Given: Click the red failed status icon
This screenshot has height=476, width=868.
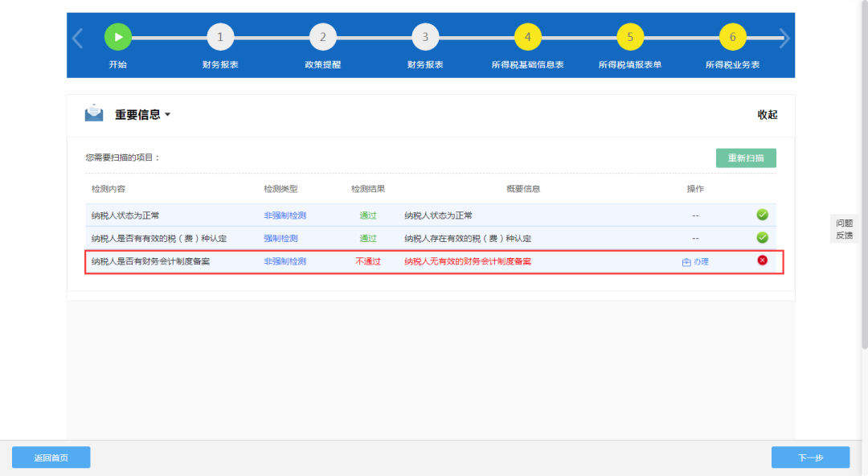Looking at the screenshot, I should tap(762, 261).
